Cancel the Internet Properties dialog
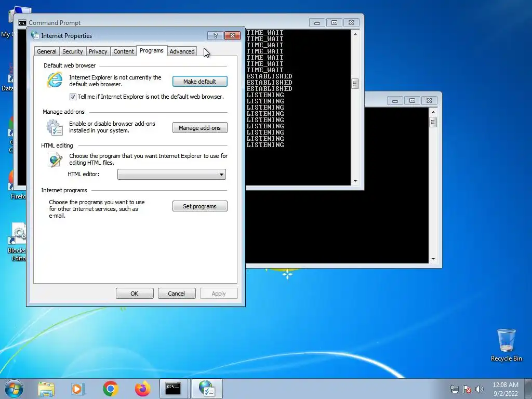532x399 pixels. tap(177, 294)
